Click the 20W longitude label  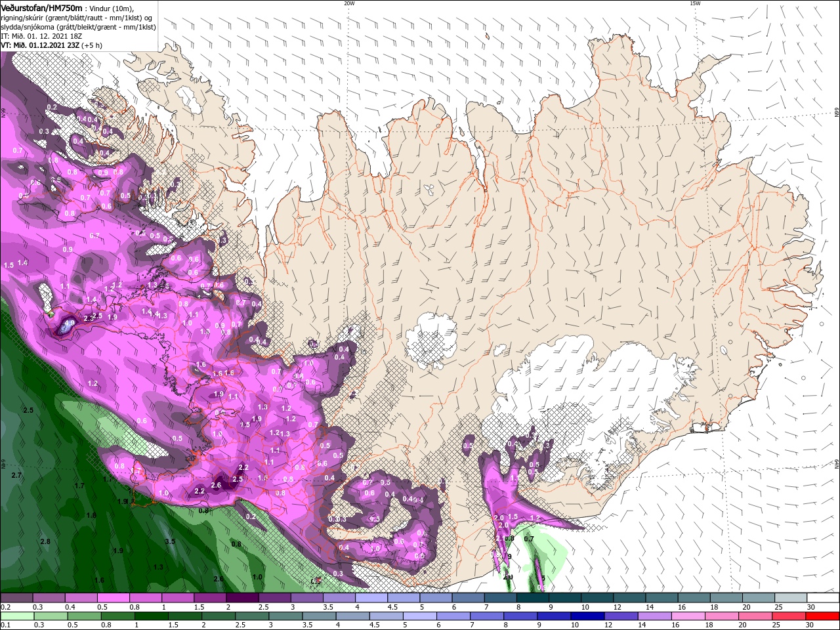coord(349,3)
